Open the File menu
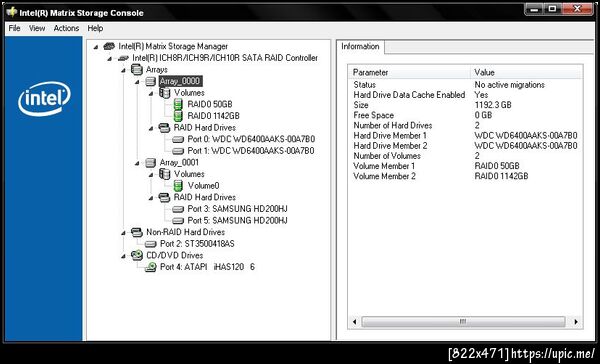The height and width of the screenshot is (364, 600). click(x=14, y=28)
